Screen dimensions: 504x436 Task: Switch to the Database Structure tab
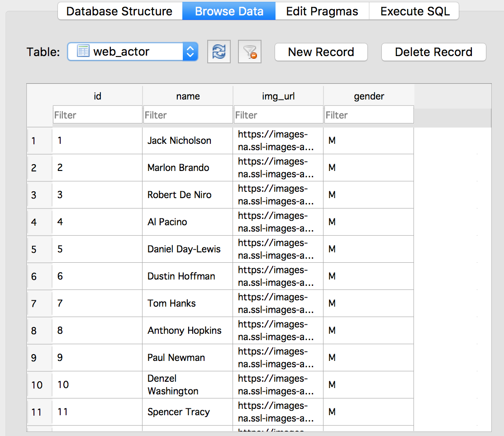click(x=119, y=11)
